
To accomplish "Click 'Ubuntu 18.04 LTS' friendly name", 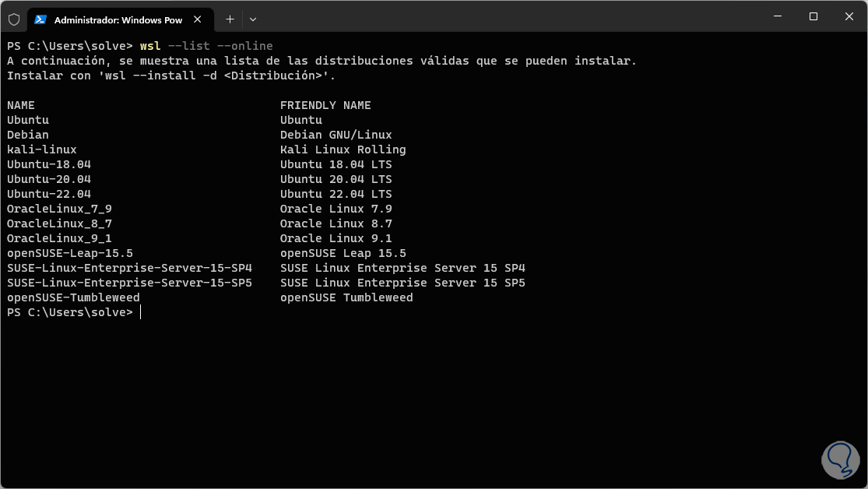I will pos(336,164).
